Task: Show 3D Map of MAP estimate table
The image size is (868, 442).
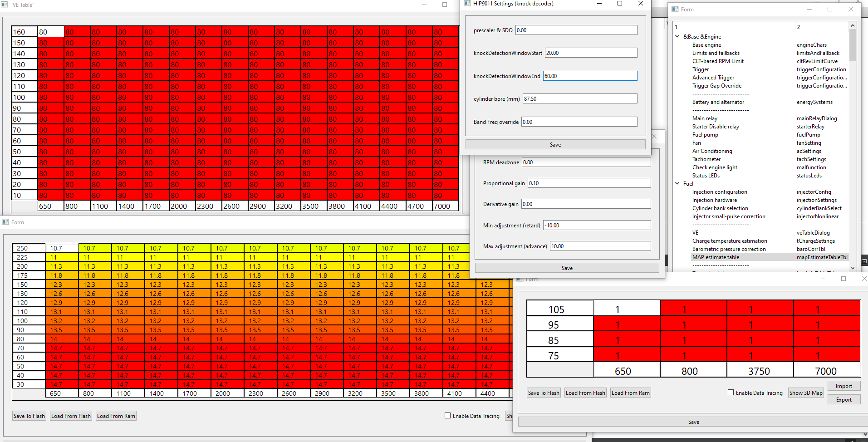Action: click(806, 393)
